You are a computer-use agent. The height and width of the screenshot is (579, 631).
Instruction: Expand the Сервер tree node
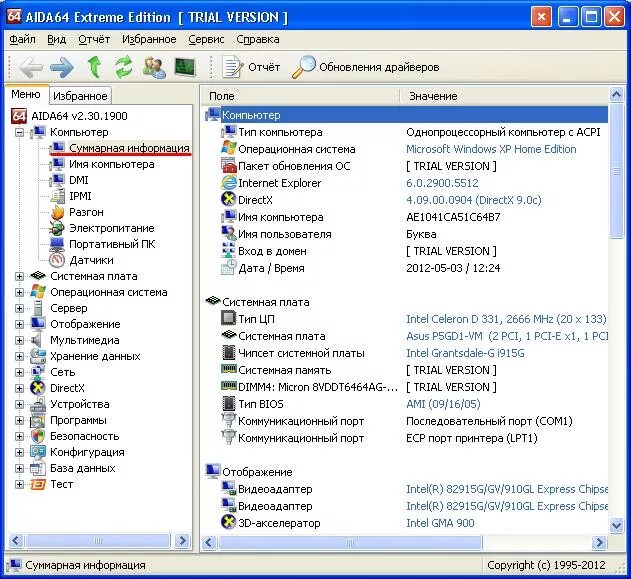pos(19,308)
